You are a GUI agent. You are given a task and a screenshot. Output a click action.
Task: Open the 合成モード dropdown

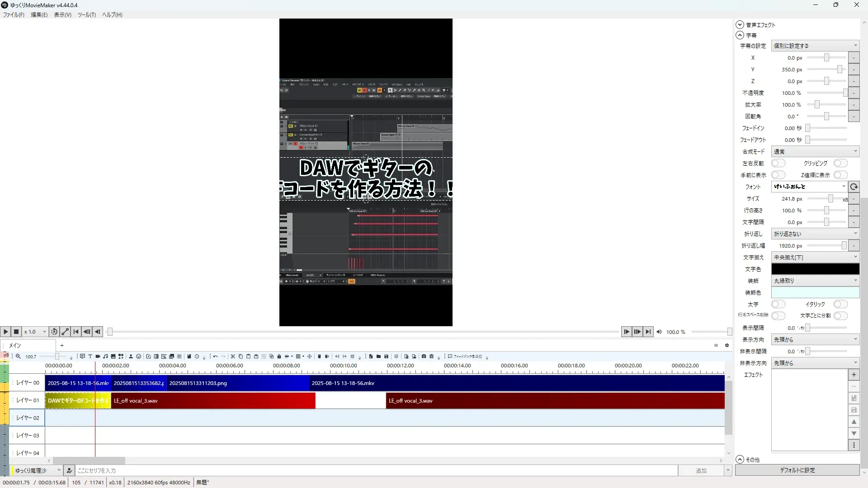815,151
